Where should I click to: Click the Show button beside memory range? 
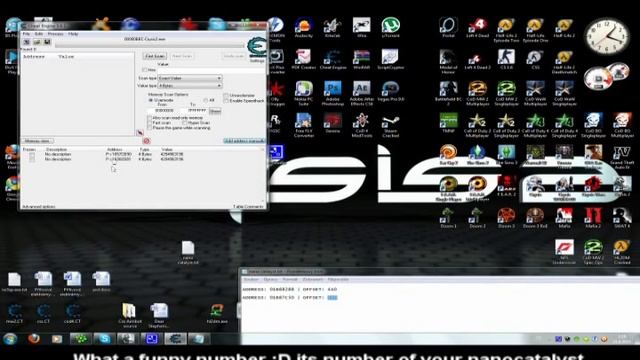coord(215,111)
